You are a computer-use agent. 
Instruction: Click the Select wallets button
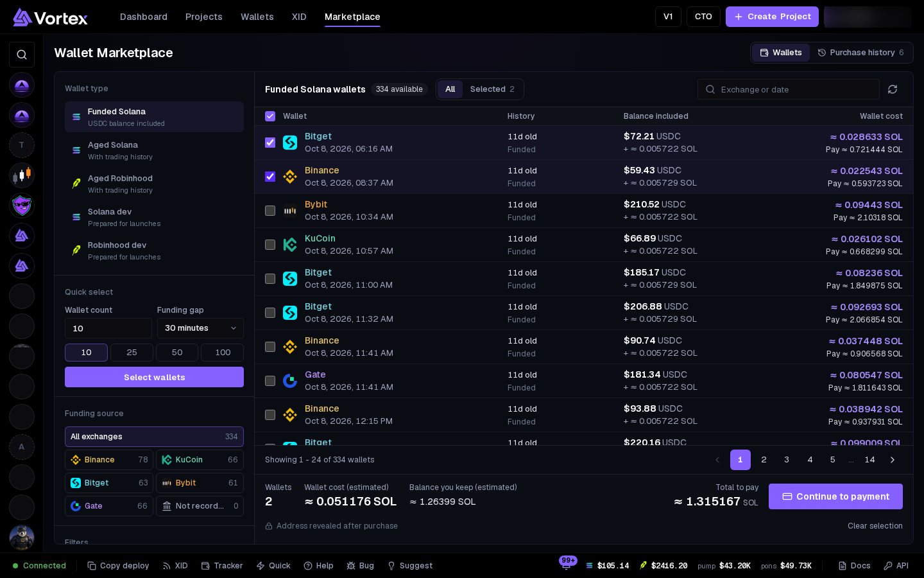[x=154, y=377]
